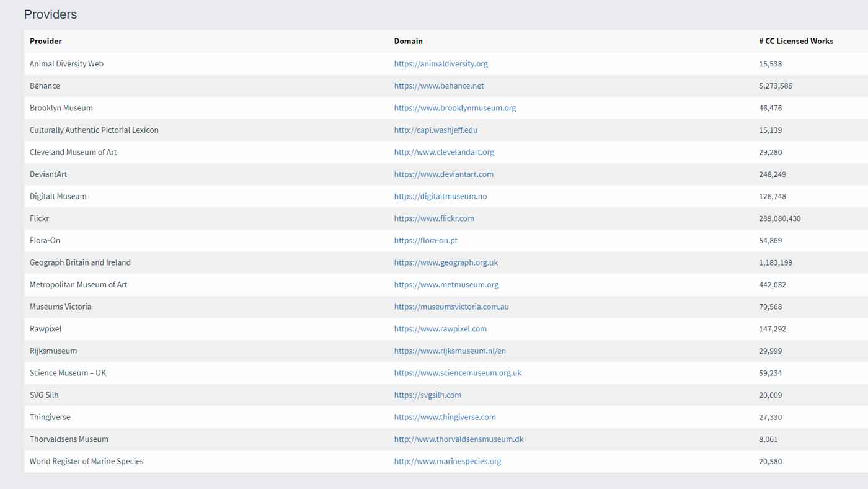Click the Brooklyn Museum provider cell
Image resolution: width=868 pixels, height=489 pixels.
(61, 108)
